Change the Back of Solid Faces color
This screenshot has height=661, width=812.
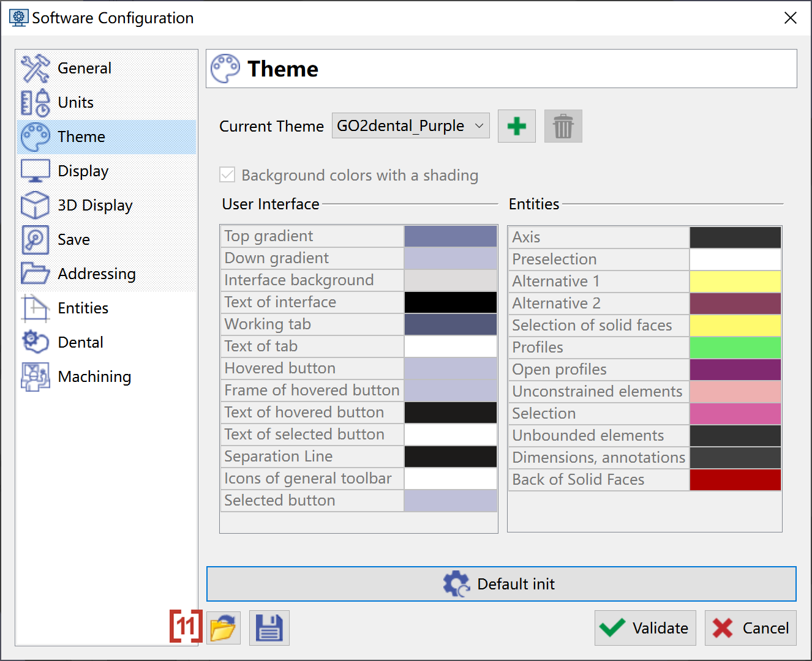pos(735,480)
